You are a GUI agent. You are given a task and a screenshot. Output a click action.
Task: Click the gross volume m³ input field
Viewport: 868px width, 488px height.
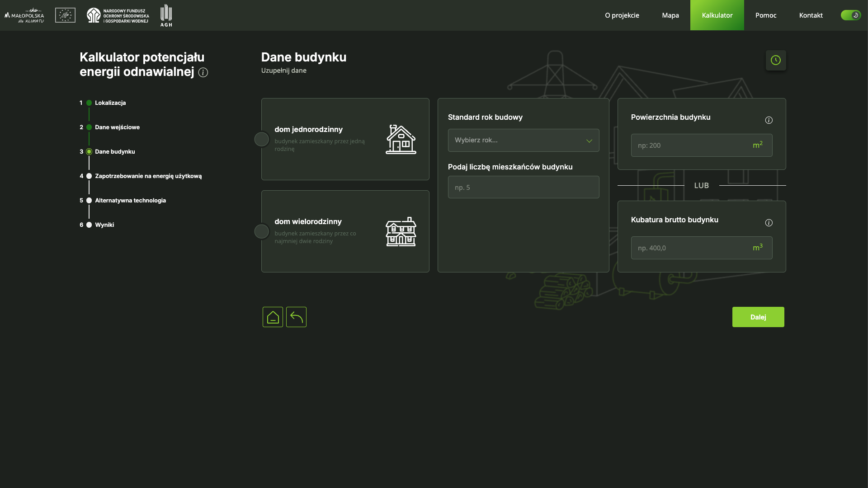[x=702, y=248]
